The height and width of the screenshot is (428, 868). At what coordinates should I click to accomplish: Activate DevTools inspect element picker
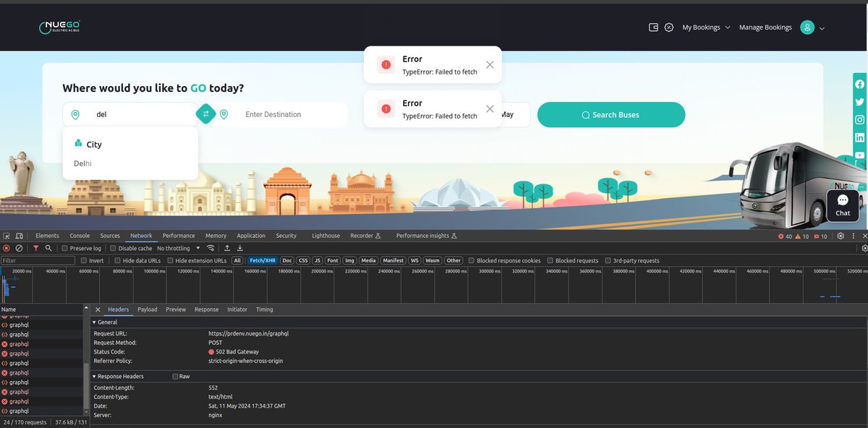7,236
